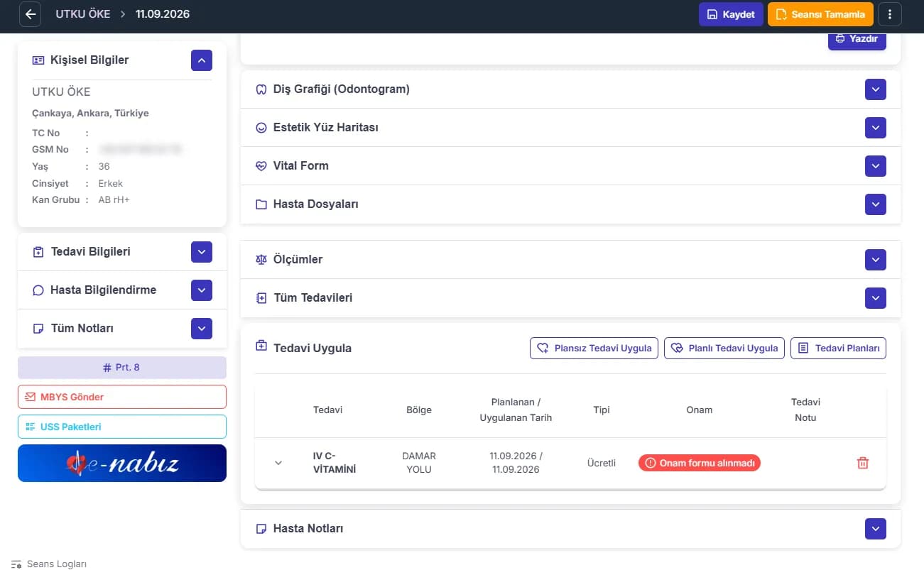924x570 pixels.
Task: Save the session with Kaydet
Action: (x=731, y=14)
